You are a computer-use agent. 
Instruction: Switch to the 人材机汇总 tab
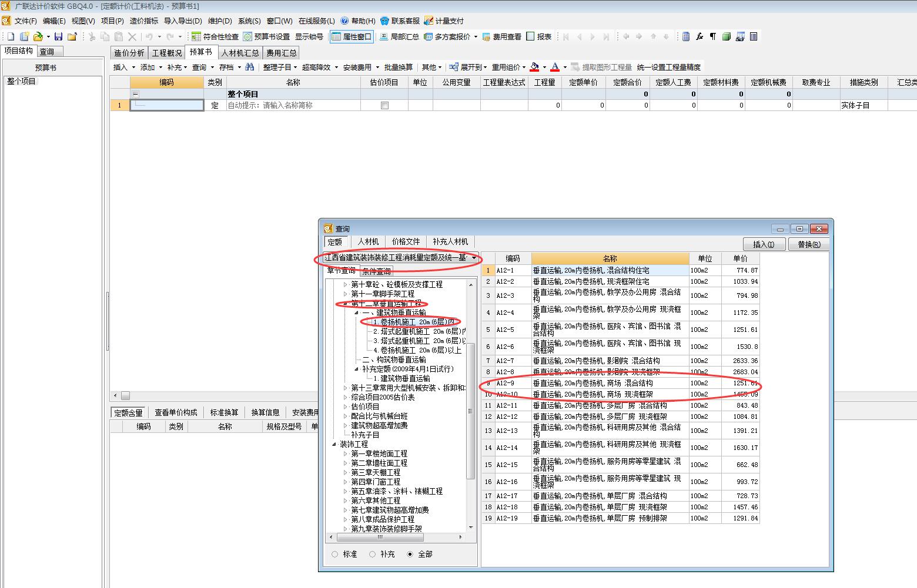coord(240,53)
